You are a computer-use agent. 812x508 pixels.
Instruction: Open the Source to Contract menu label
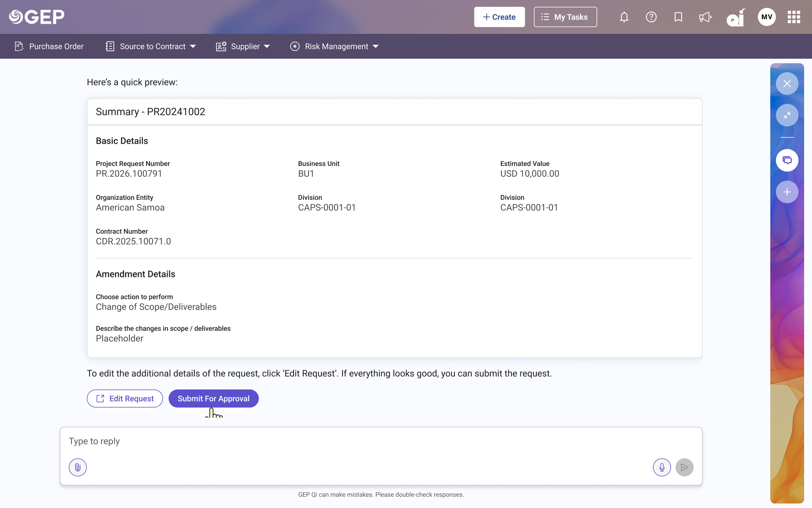(153, 46)
